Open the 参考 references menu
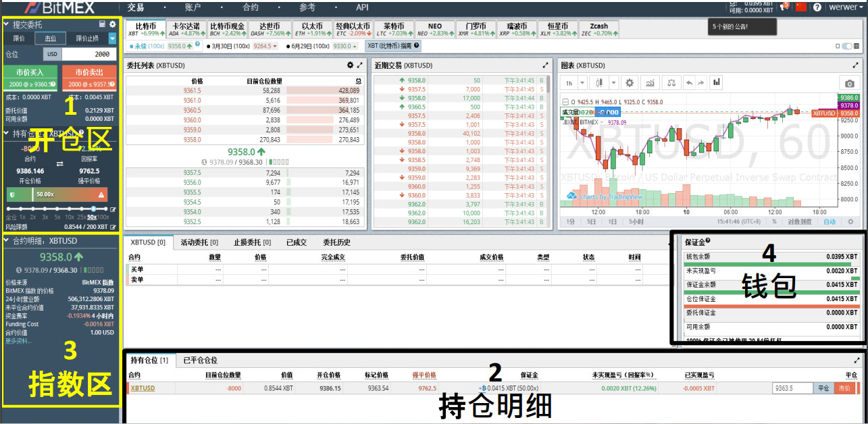The image size is (868, 424). [307, 7]
